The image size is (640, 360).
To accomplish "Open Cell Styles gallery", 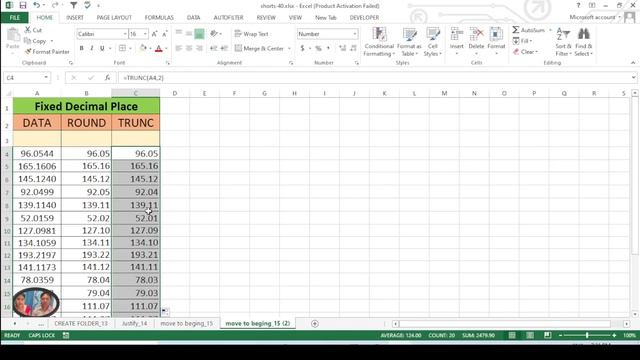I will [x=433, y=42].
